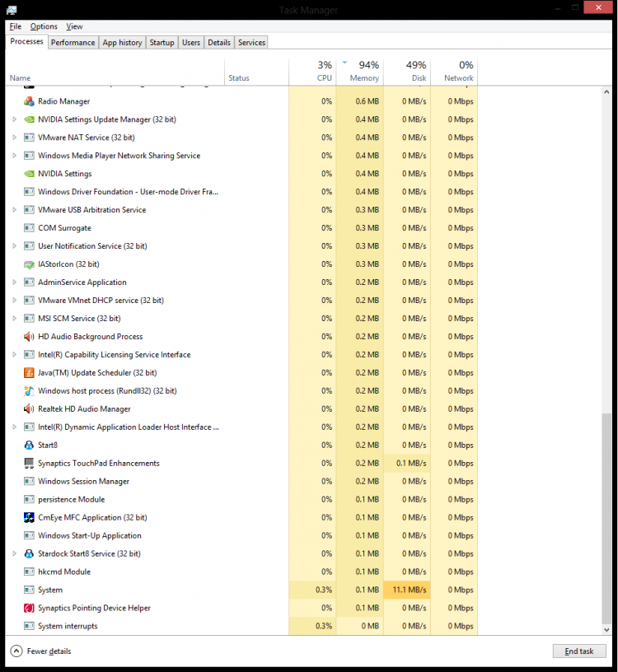Click the Start8 process icon
Screen dimensions: 618x672
[x=29, y=446]
